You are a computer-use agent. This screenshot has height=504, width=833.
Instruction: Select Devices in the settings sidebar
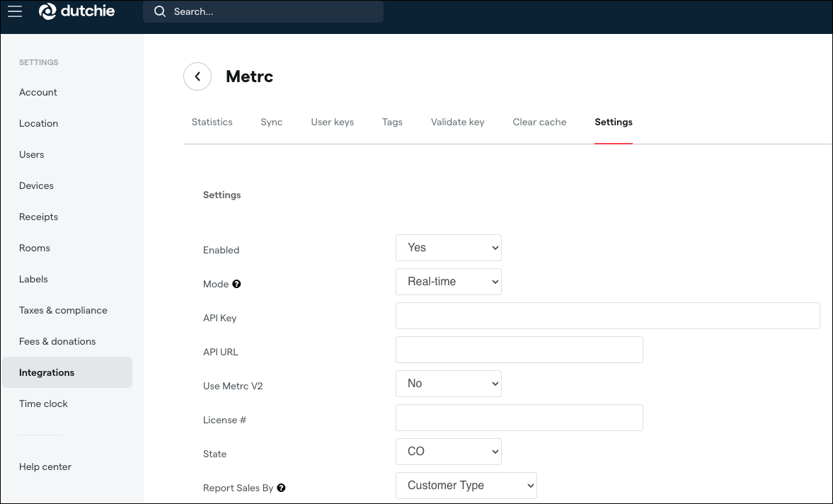point(36,185)
